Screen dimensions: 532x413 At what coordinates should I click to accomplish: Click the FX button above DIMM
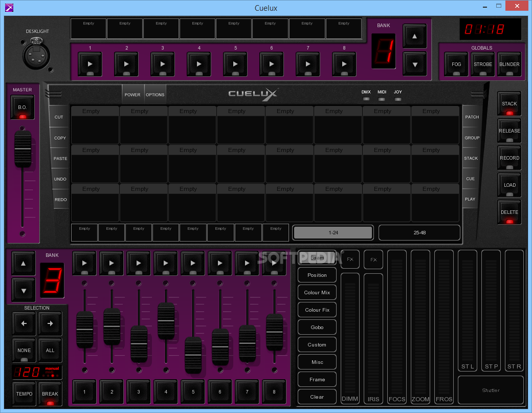350,259
